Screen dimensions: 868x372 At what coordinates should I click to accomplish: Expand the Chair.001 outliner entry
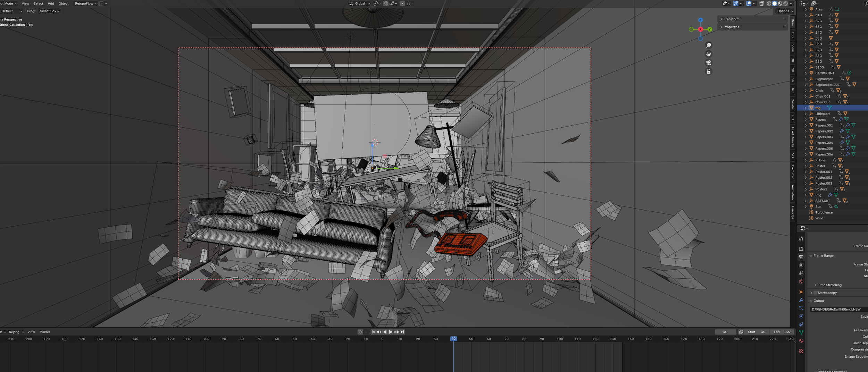(806, 96)
